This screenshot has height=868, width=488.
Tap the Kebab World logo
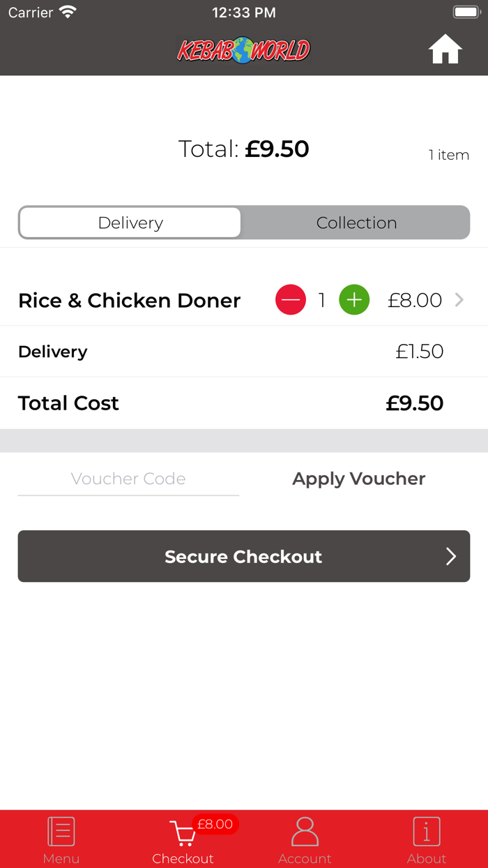click(243, 50)
